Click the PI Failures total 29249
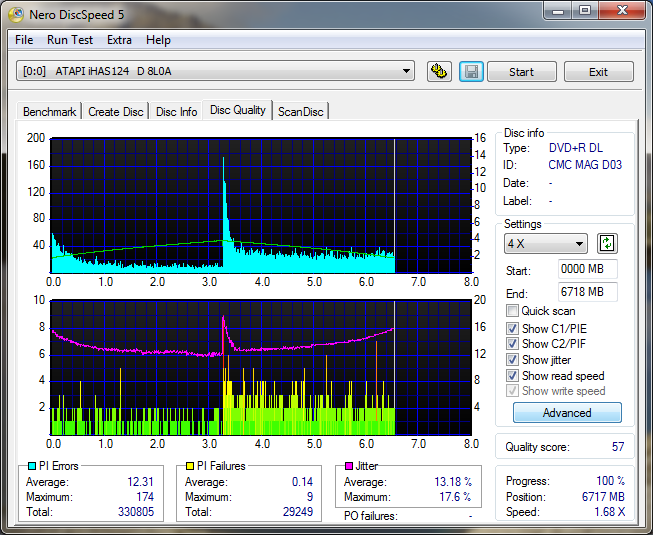The width and height of the screenshot is (653, 535). (x=298, y=512)
